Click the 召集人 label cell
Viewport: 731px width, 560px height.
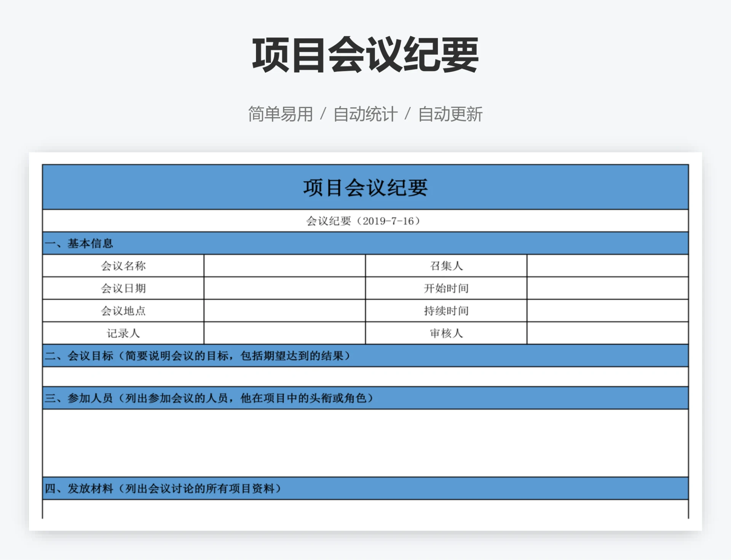pyautogui.click(x=446, y=266)
